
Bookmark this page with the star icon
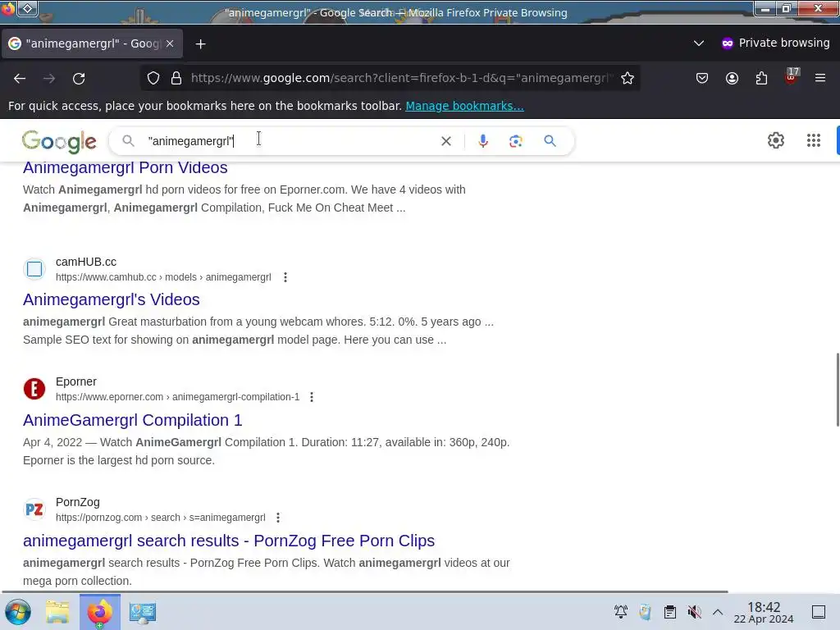(628, 78)
